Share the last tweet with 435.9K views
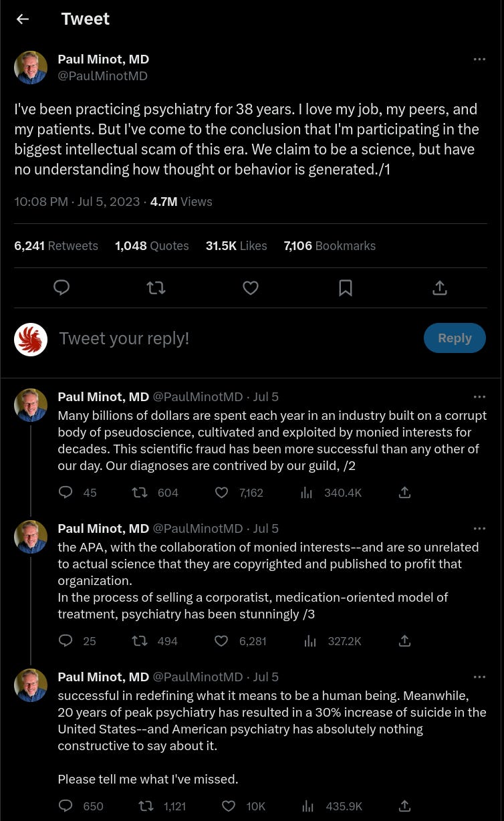Screen dimensions: 504x821 404,806
